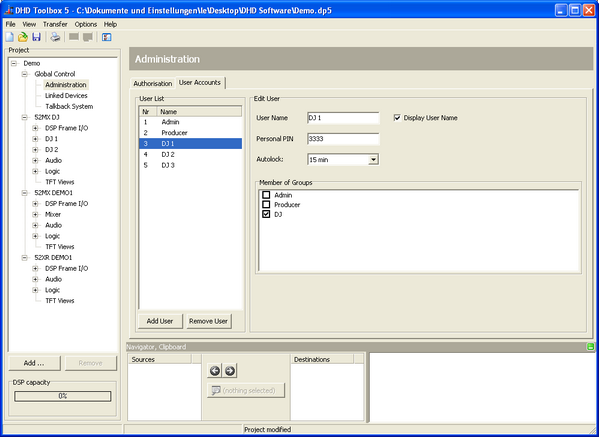Expand the DJ 1 tree node
This screenshot has width=599, height=437.
35,139
